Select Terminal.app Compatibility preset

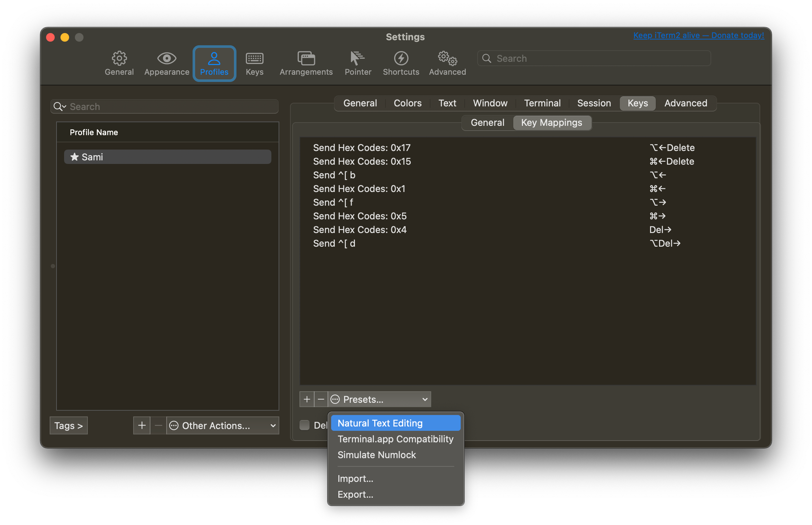(x=395, y=439)
